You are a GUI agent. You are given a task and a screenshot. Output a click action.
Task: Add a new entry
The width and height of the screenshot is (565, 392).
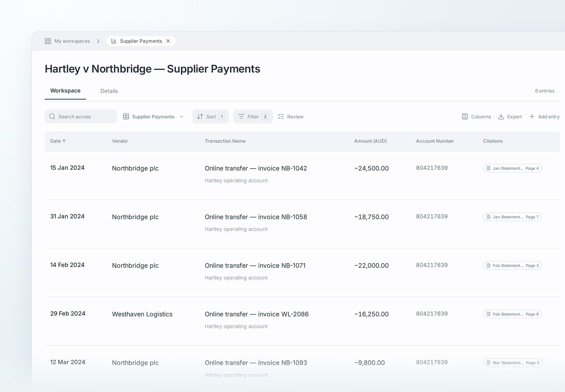544,116
